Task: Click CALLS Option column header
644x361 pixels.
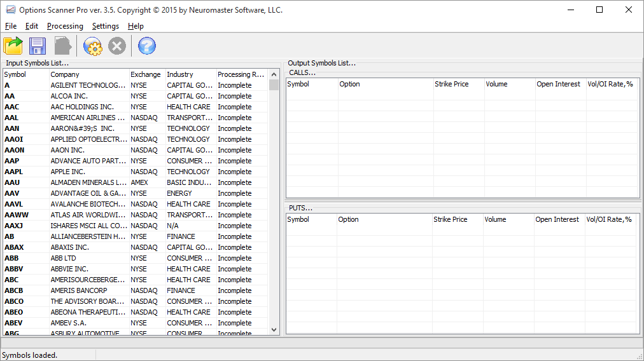Action: click(386, 84)
